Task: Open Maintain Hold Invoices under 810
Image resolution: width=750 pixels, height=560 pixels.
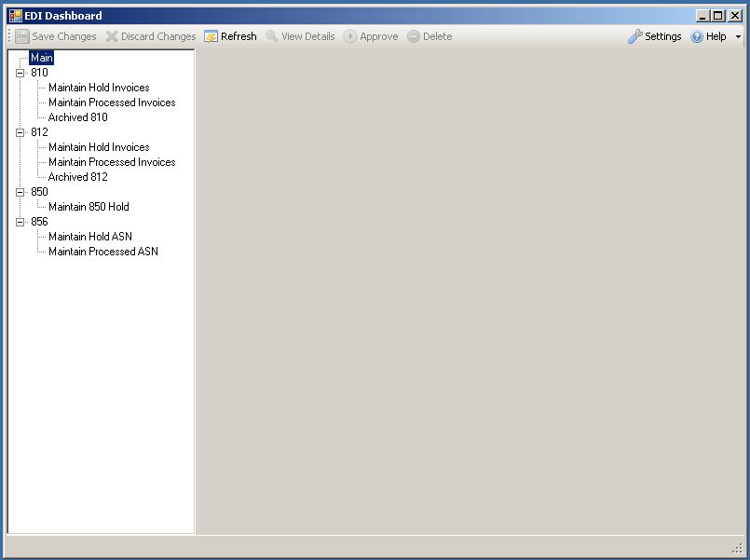Action: point(99,88)
